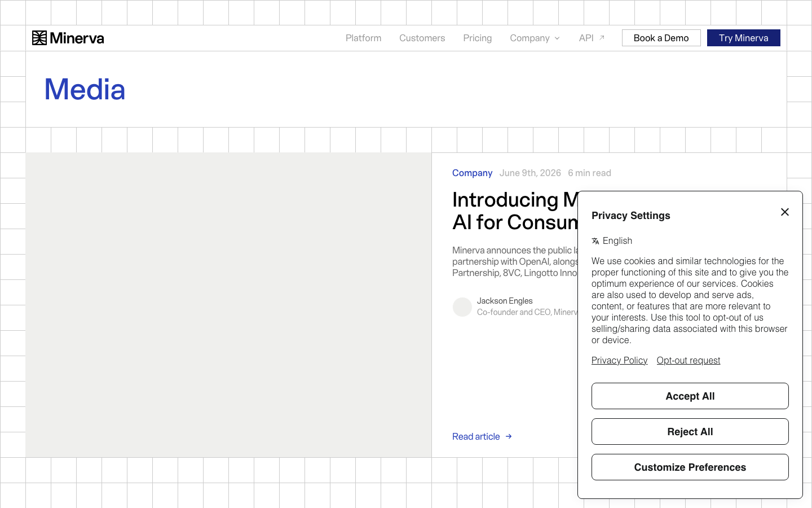This screenshot has width=812, height=508.
Task: Click the Read article arrow icon
Action: coord(509,436)
